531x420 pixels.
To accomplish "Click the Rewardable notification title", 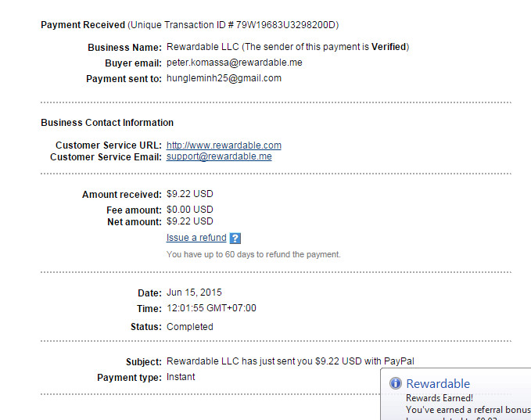I will (438, 383).
